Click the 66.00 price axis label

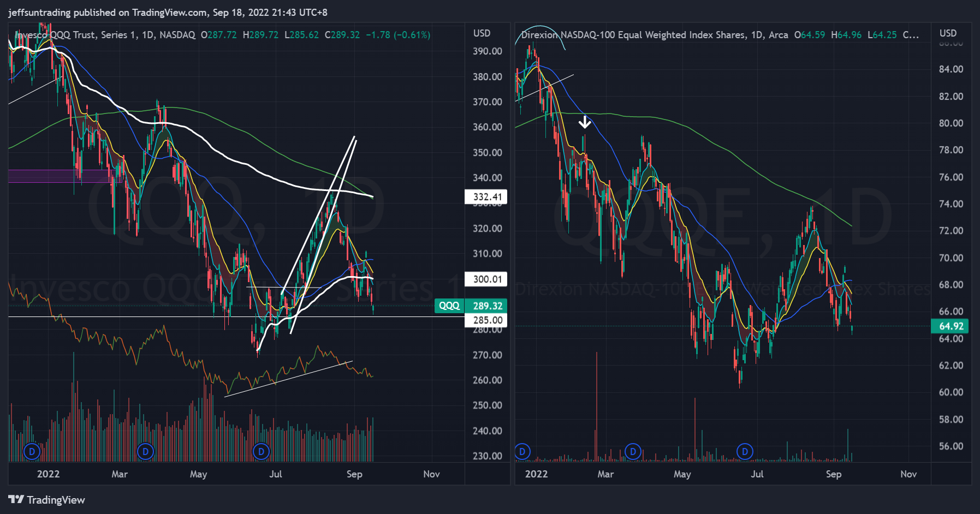point(951,312)
